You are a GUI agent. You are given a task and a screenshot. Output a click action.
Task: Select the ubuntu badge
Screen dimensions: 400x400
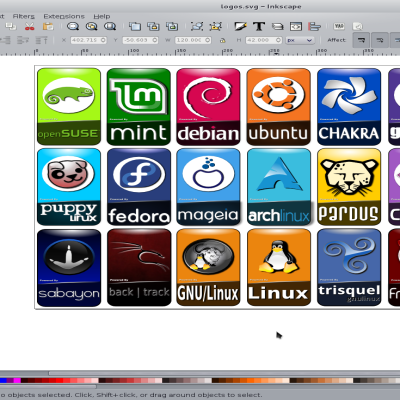pyautogui.click(x=279, y=107)
